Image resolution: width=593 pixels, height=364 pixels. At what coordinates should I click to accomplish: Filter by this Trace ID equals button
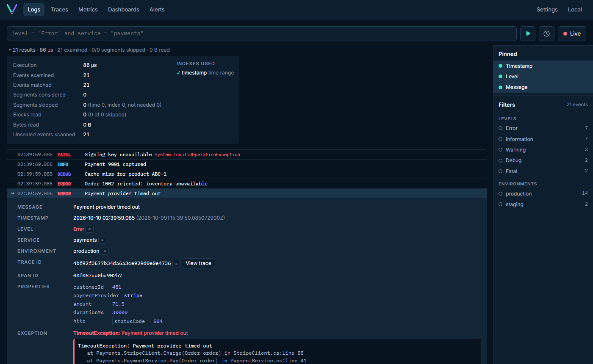coord(176,263)
